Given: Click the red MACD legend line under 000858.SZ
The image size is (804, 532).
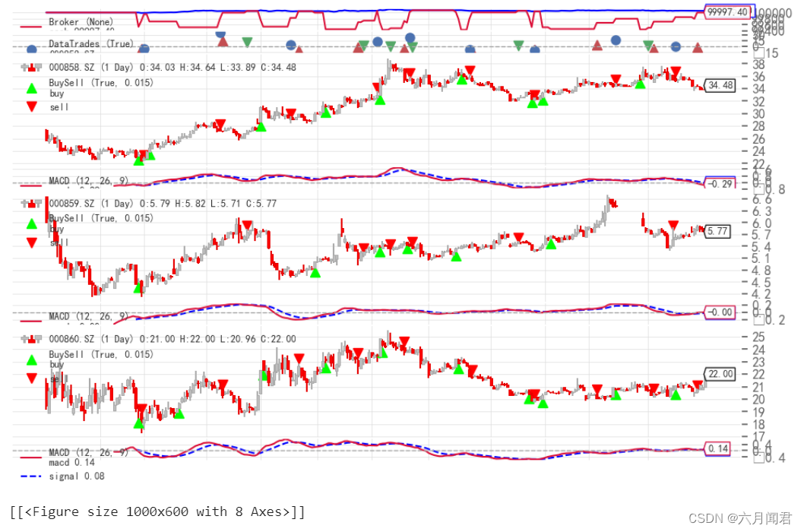Looking at the screenshot, I should pos(30,185).
